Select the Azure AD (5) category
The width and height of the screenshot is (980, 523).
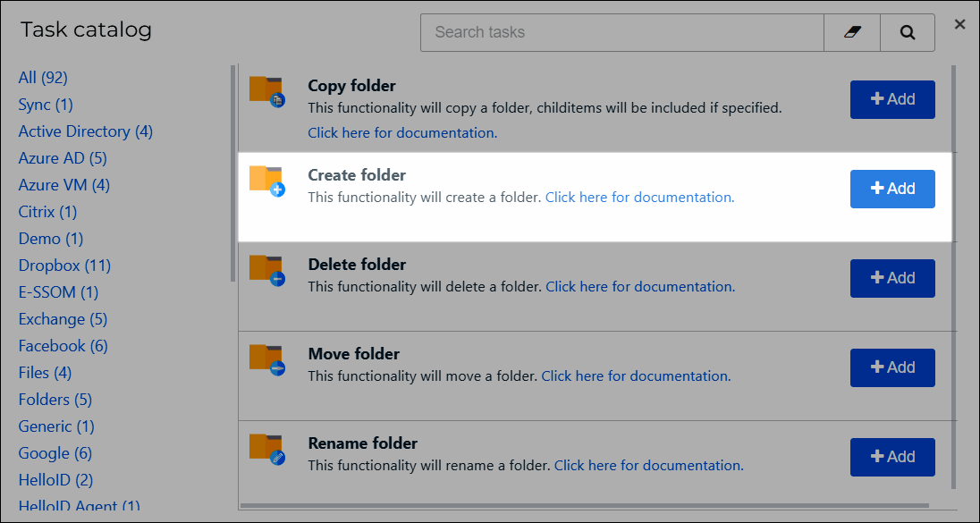coord(63,158)
